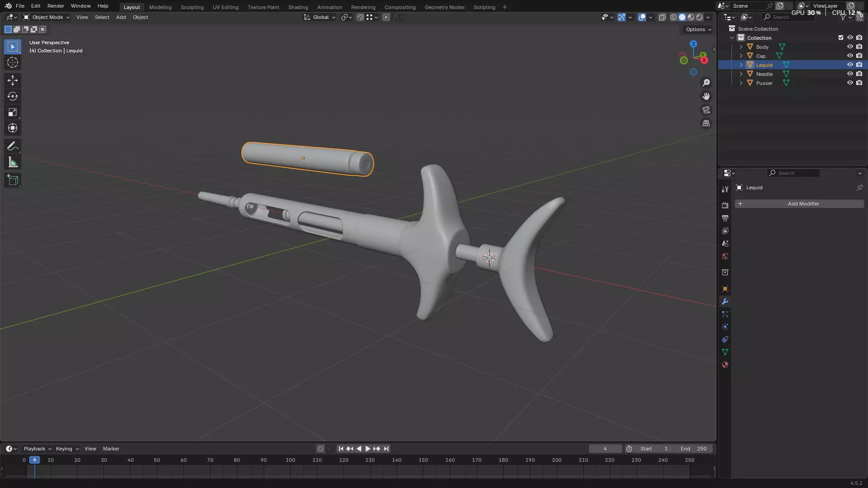
Task: Open the Scene properties tab
Action: [725, 244]
